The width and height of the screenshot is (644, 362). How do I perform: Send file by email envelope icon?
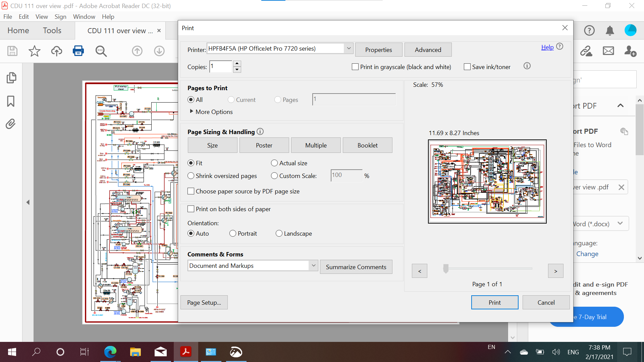(x=608, y=51)
